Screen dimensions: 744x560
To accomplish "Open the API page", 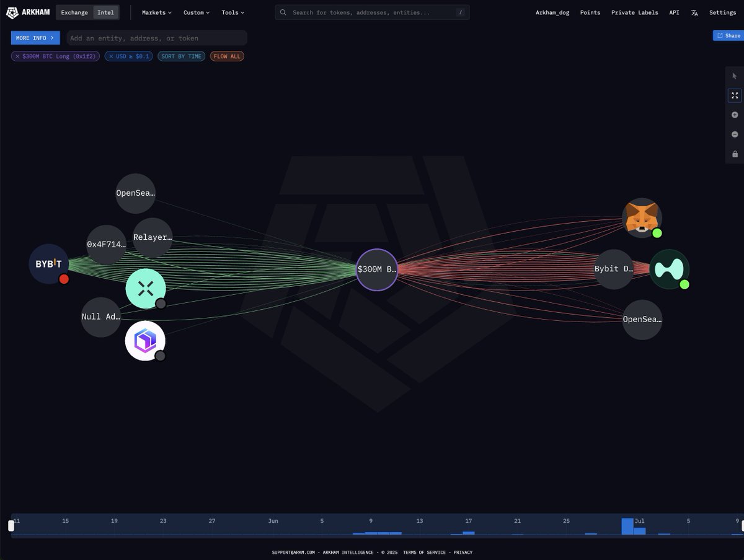I will tap(674, 12).
